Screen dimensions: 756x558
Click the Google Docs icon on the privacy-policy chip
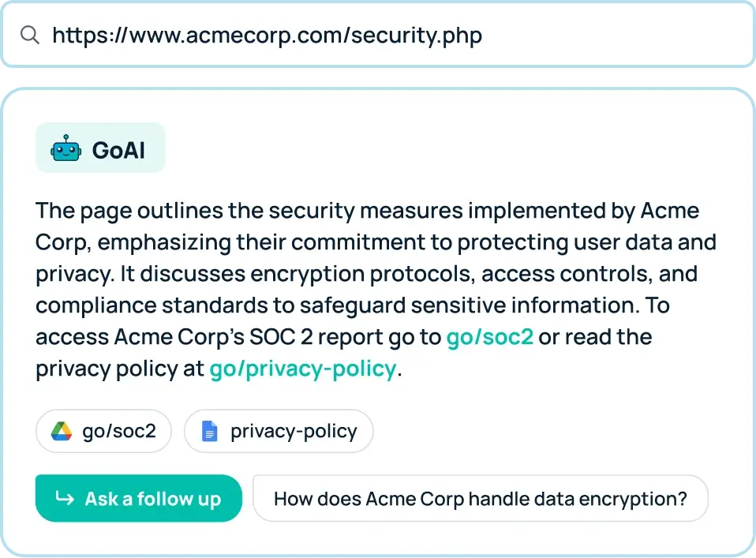[x=209, y=431]
